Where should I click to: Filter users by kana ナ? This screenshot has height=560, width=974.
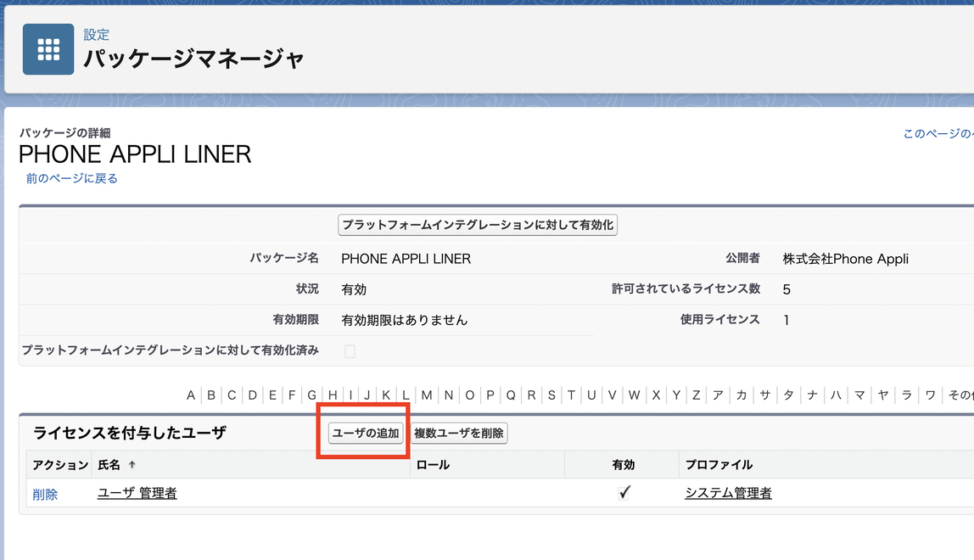click(x=813, y=395)
